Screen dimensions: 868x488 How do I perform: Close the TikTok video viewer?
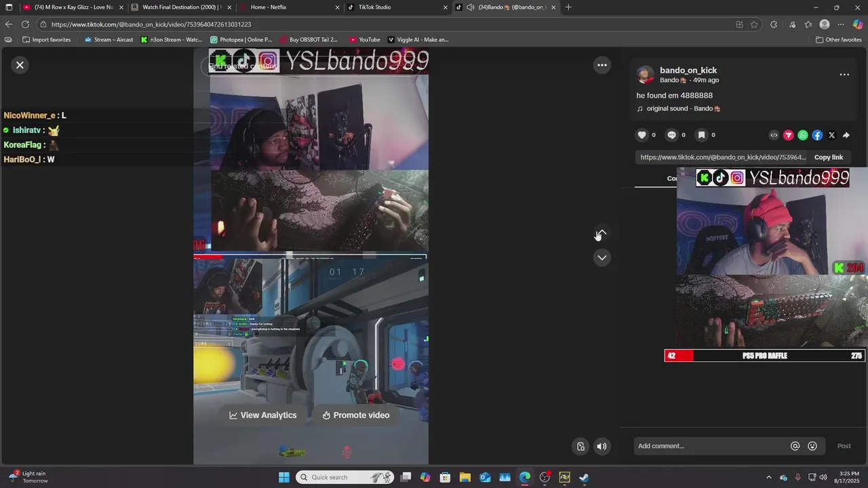(20, 65)
